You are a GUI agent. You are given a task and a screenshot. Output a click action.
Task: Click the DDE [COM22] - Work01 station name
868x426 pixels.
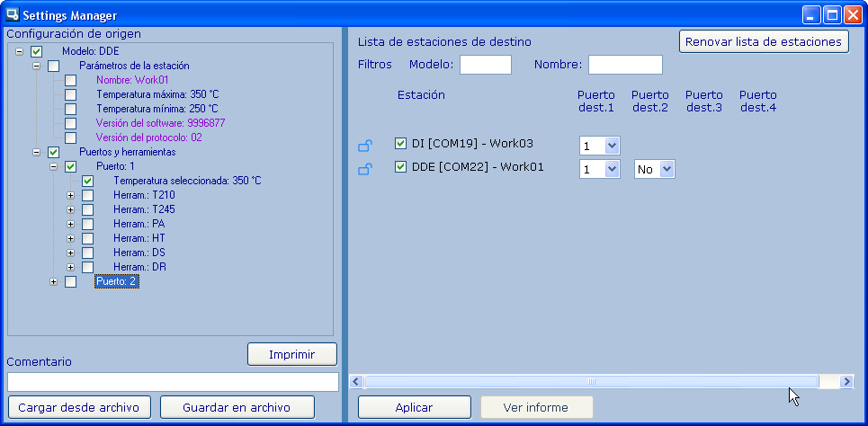478,166
